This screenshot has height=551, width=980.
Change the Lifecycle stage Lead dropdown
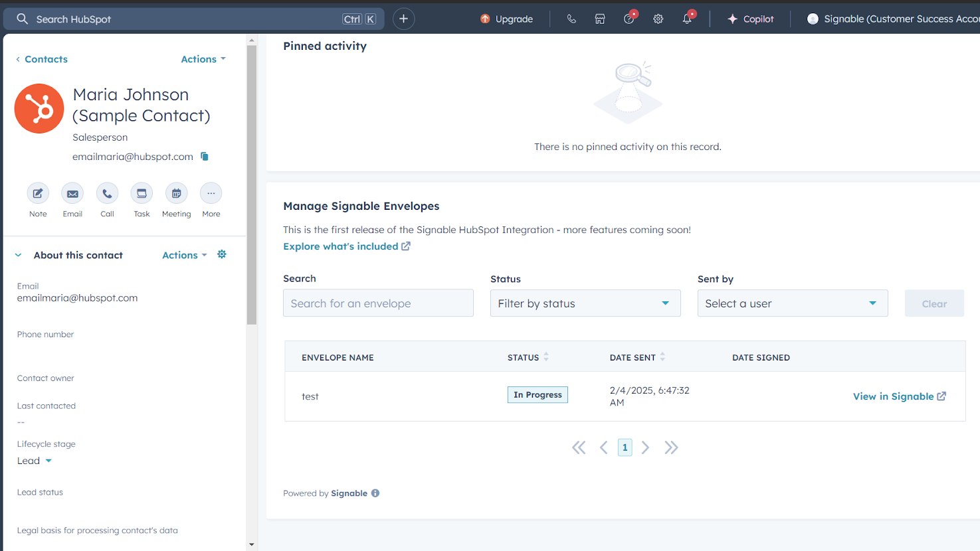click(x=35, y=461)
